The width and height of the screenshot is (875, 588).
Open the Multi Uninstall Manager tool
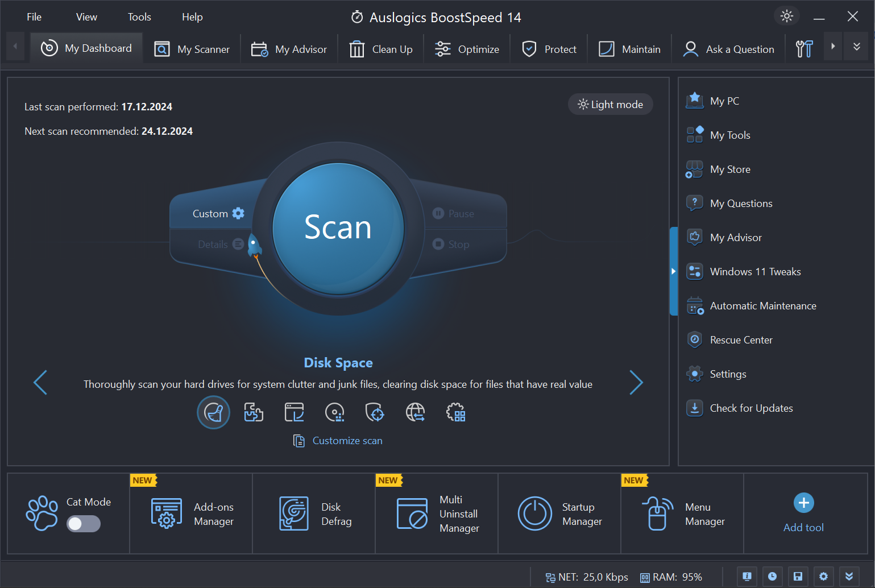pos(437,514)
